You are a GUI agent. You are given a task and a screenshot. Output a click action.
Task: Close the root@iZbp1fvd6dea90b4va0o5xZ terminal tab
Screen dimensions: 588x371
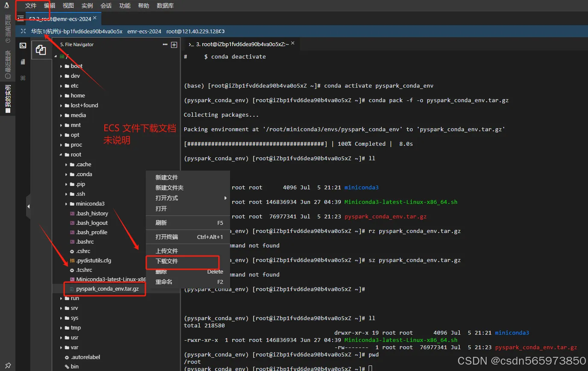293,44
